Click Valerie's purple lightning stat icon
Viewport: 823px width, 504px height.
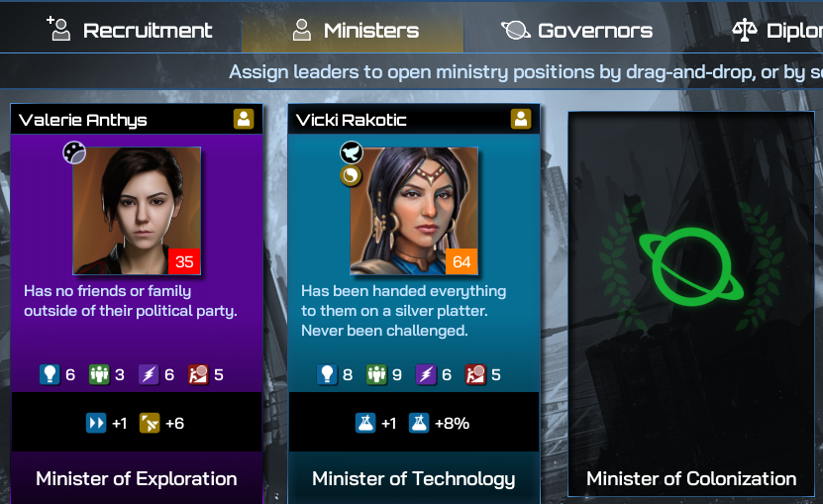click(149, 374)
